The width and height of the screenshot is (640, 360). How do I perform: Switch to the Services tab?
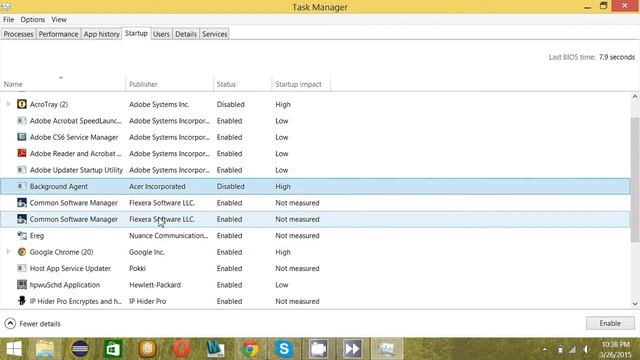(x=215, y=34)
